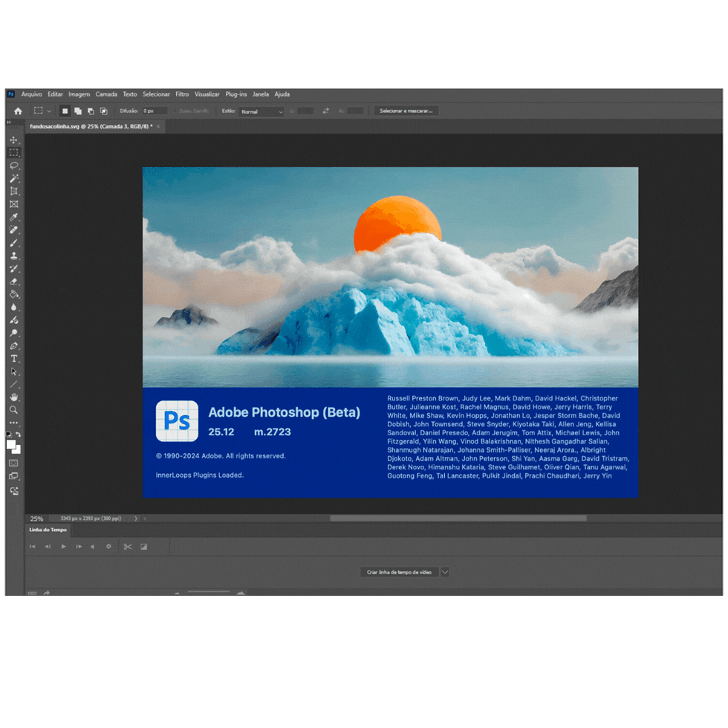Viewport: 728px width, 728px height.
Task: Select the Line tool
Action: [13, 385]
